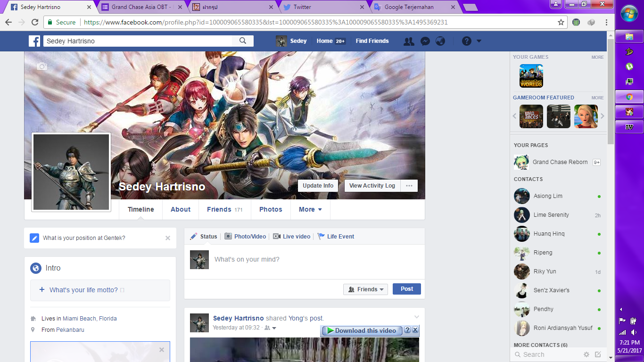Select Photo/Video in the post composer
Image resolution: width=644 pixels, height=362 pixels.
[x=245, y=237]
